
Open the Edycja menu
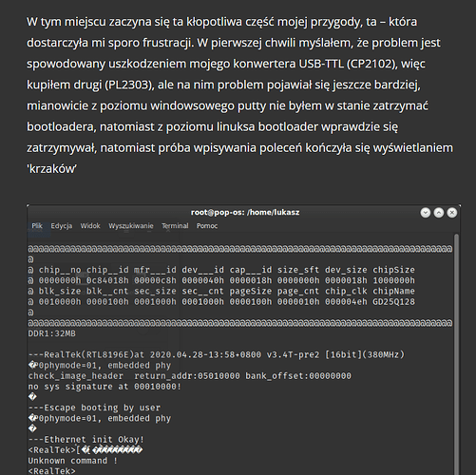point(62,226)
